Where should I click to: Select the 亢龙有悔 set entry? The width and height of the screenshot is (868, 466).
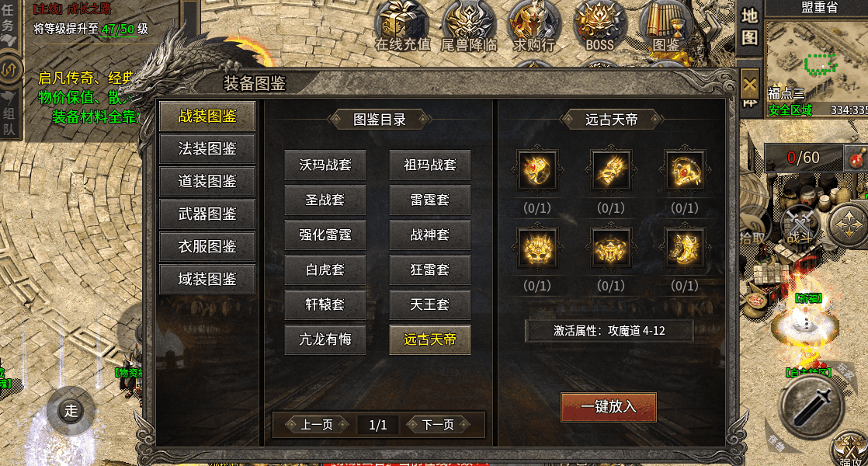pyautogui.click(x=325, y=339)
